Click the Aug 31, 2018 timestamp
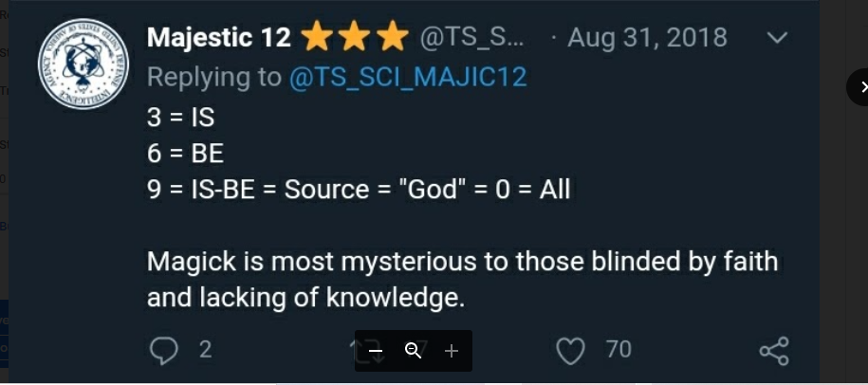The height and width of the screenshot is (385, 868). tap(647, 38)
